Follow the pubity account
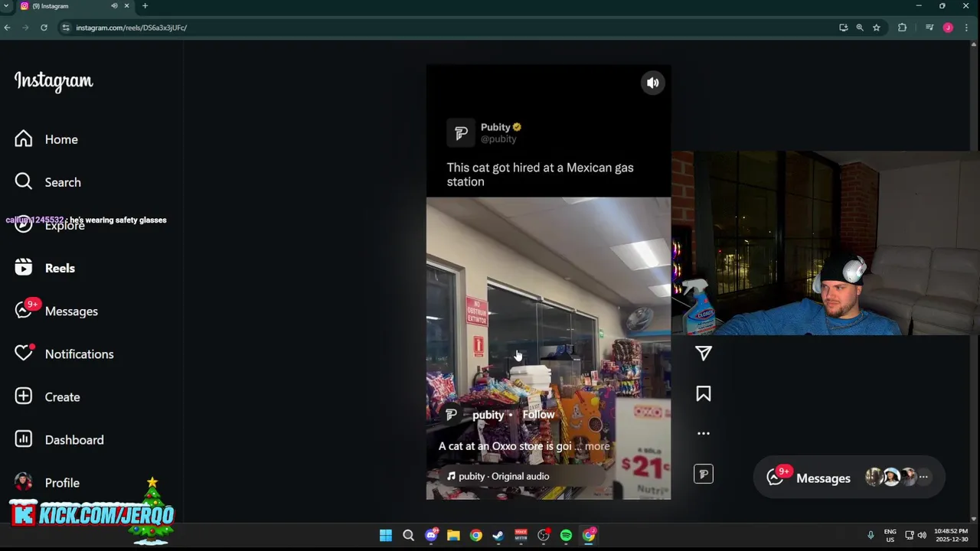The width and height of the screenshot is (980, 551). tap(538, 415)
